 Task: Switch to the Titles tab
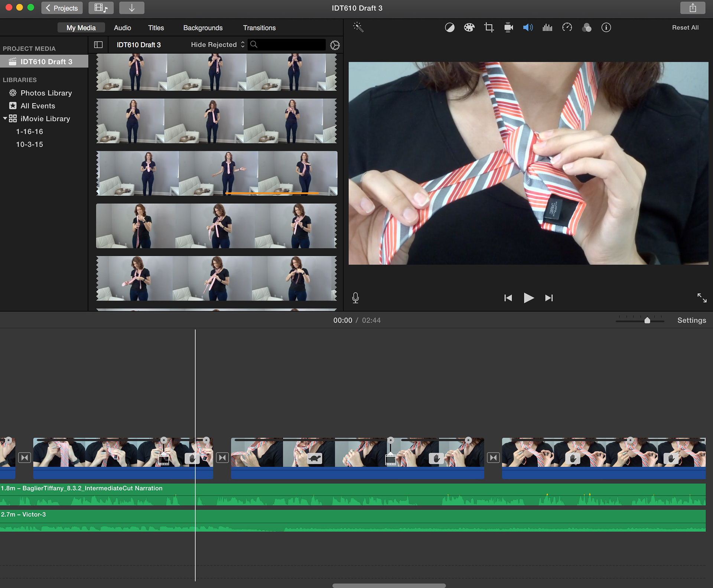[x=156, y=28]
